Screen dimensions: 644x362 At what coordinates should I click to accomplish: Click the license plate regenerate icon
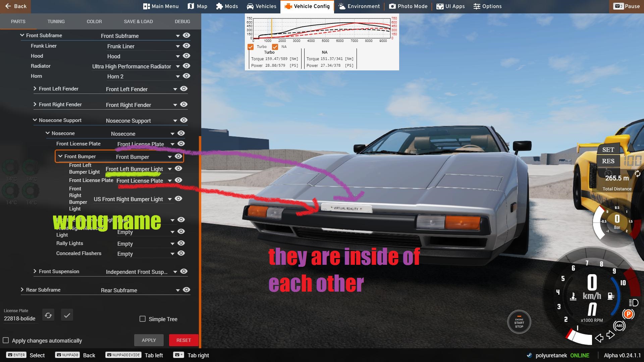[x=48, y=315]
